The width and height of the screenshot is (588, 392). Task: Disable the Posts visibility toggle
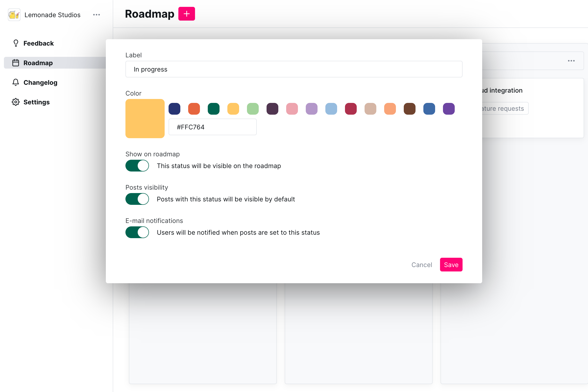coord(137,199)
